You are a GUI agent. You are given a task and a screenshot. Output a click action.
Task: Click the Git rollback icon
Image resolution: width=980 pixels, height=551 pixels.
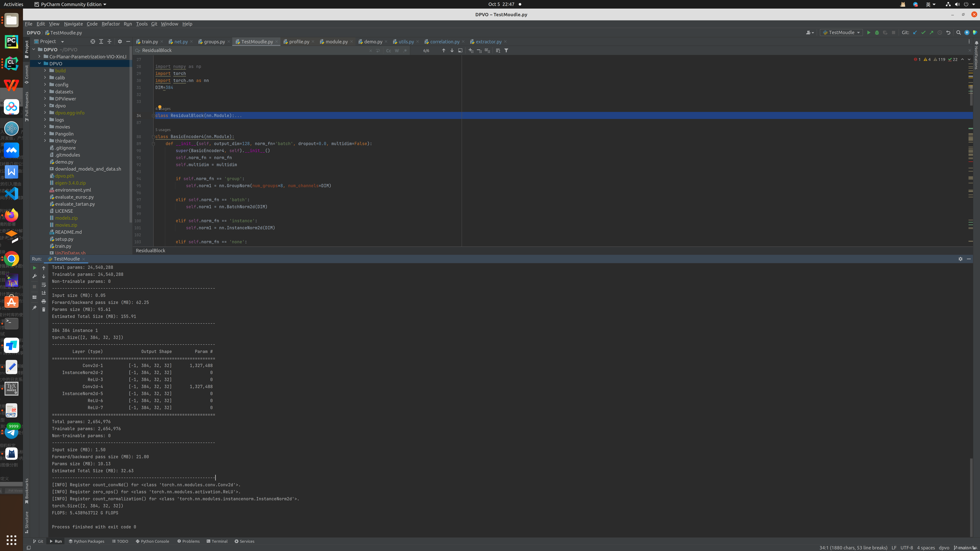pos(948,33)
